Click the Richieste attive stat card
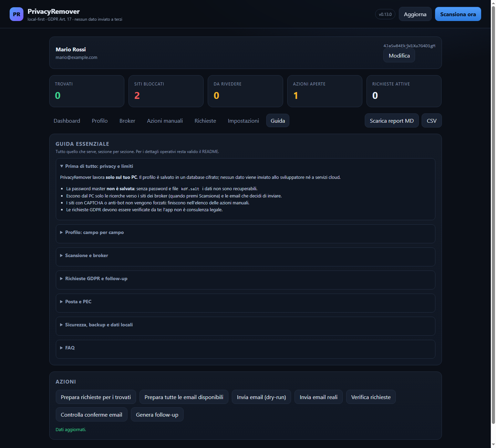 404,91
